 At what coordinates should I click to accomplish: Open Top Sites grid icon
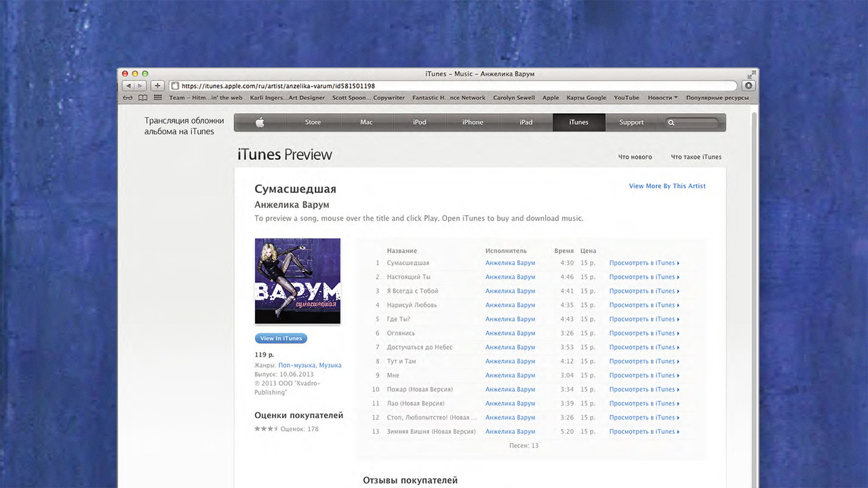tap(157, 98)
